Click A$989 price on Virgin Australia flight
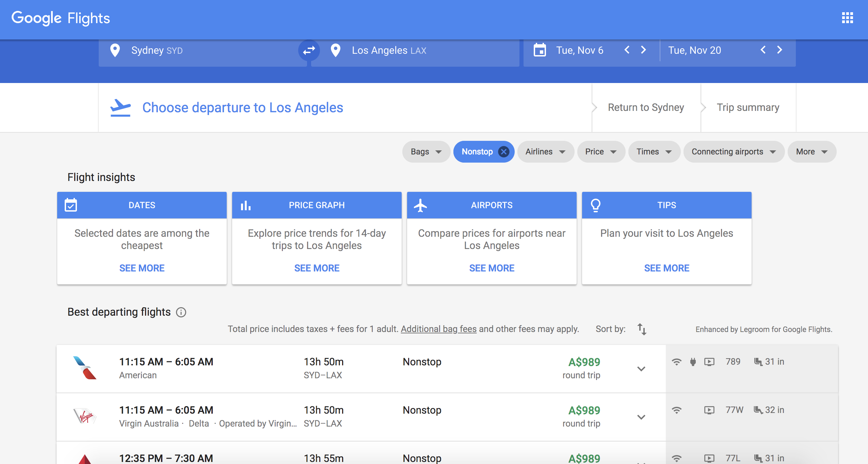 (584, 410)
